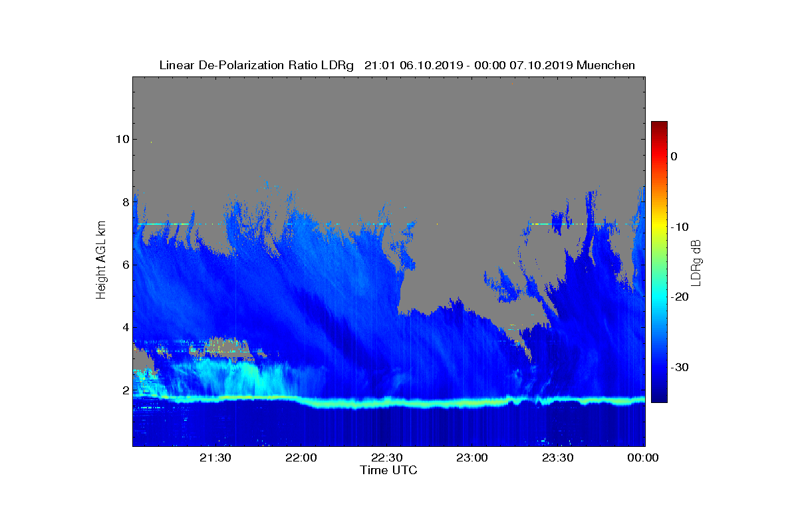Select the height label 6

click(x=124, y=265)
